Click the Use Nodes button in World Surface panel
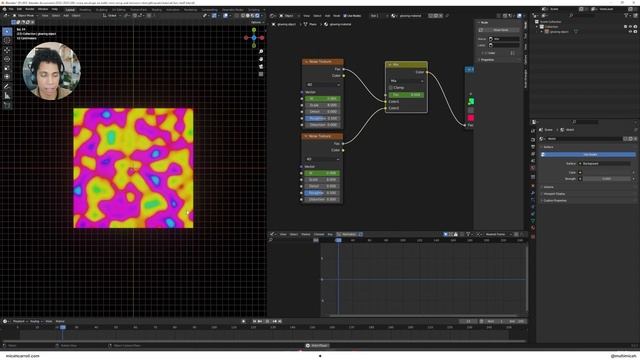The width and height of the screenshot is (640, 360). [x=588, y=155]
